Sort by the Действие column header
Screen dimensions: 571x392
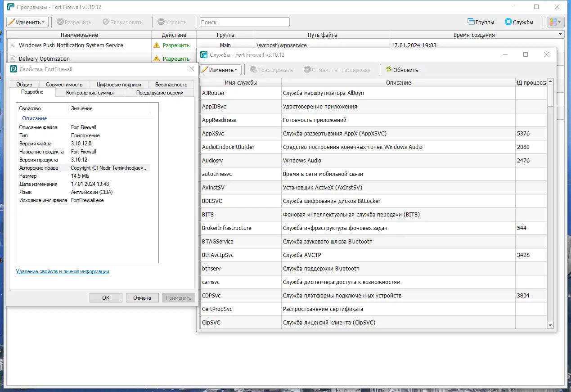[174, 35]
